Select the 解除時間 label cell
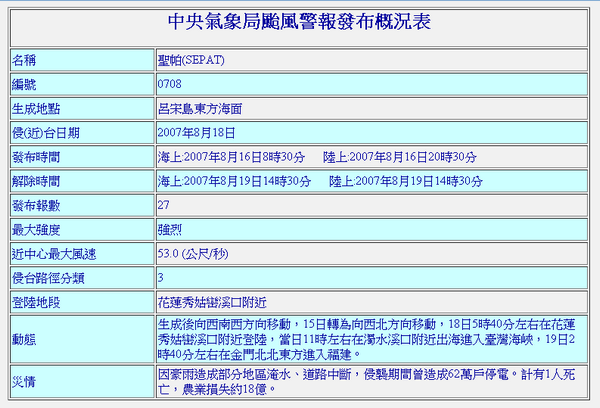 tap(82, 181)
